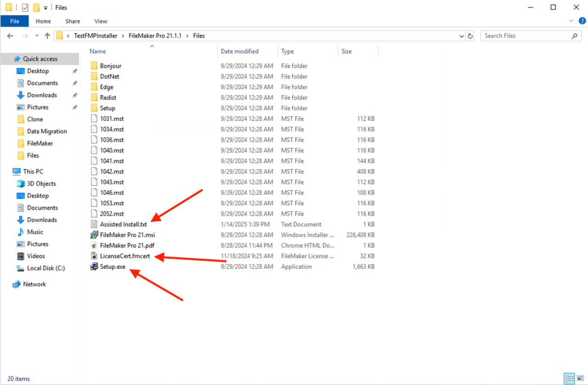Image resolution: width=588 pixels, height=385 pixels.
Task: Select the Bonjour folder icon
Action: coord(94,66)
